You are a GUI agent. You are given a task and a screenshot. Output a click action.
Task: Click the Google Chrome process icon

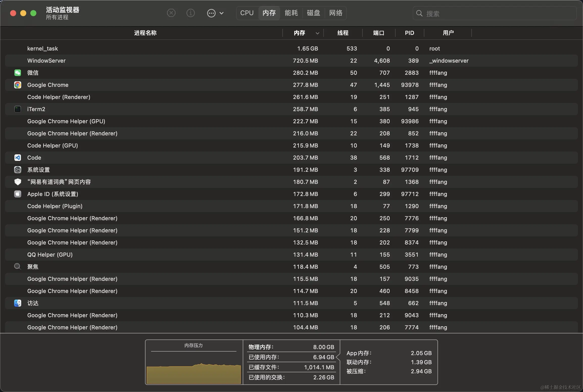pyautogui.click(x=17, y=85)
